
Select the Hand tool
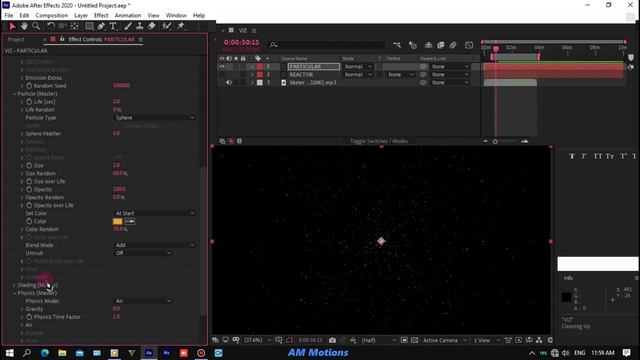(x=24, y=26)
